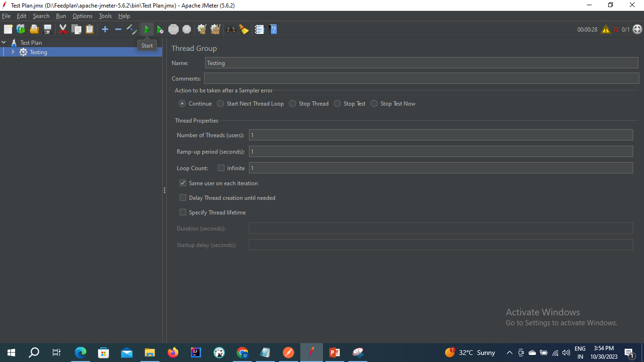Image resolution: width=644 pixels, height=362 pixels.
Task: Open the Function Helper dialog icon
Action: (259, 29)
